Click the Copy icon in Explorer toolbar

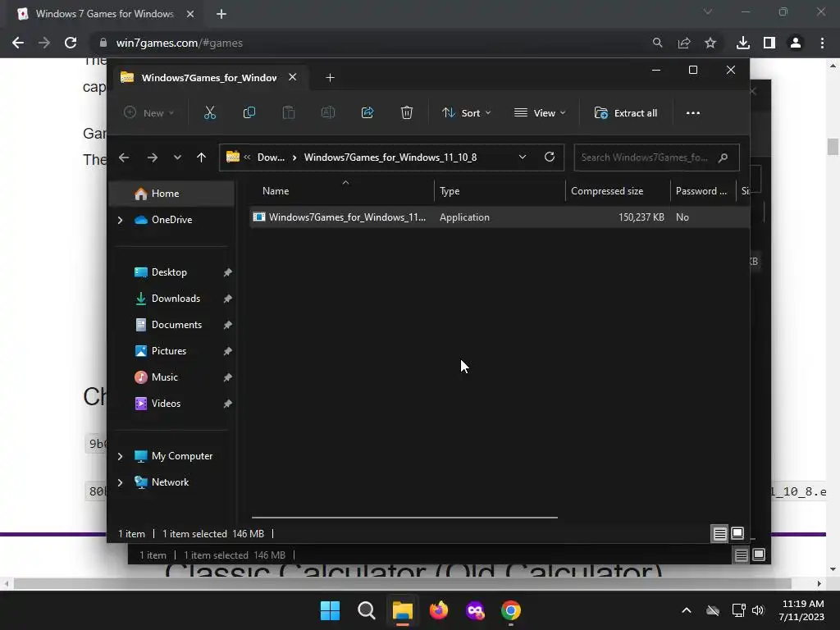pyautogui.click(x=249, y=113)
